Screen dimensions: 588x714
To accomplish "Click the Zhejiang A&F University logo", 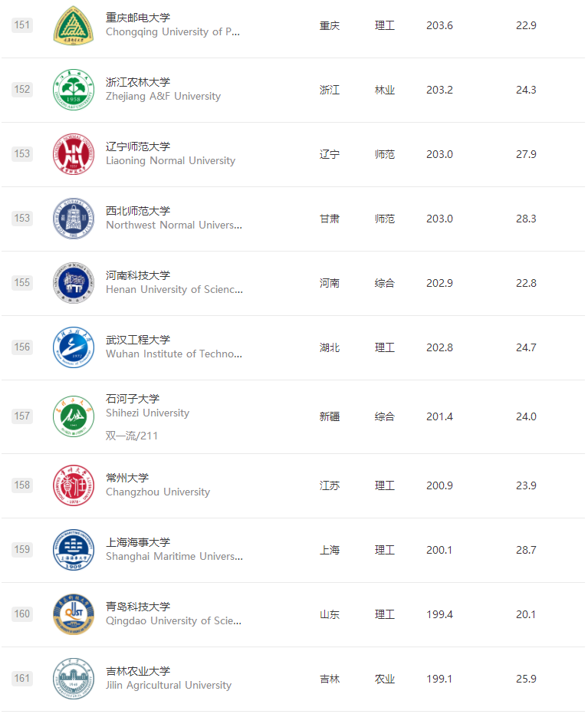I will [x=74, y=90].
